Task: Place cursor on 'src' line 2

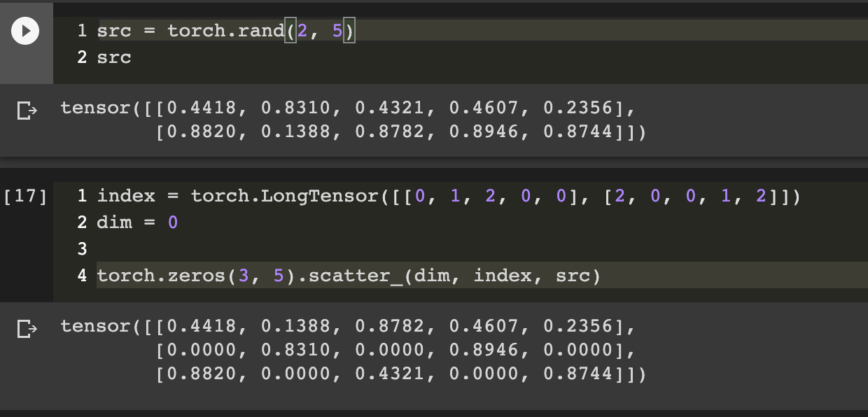Action: (x=114, y=57)
